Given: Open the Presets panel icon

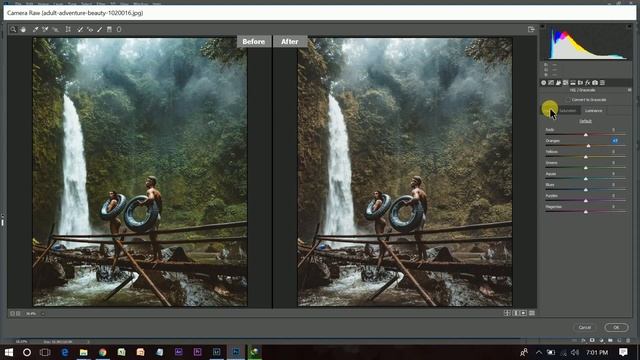Looking at the screenshot, I should (602, 83).
